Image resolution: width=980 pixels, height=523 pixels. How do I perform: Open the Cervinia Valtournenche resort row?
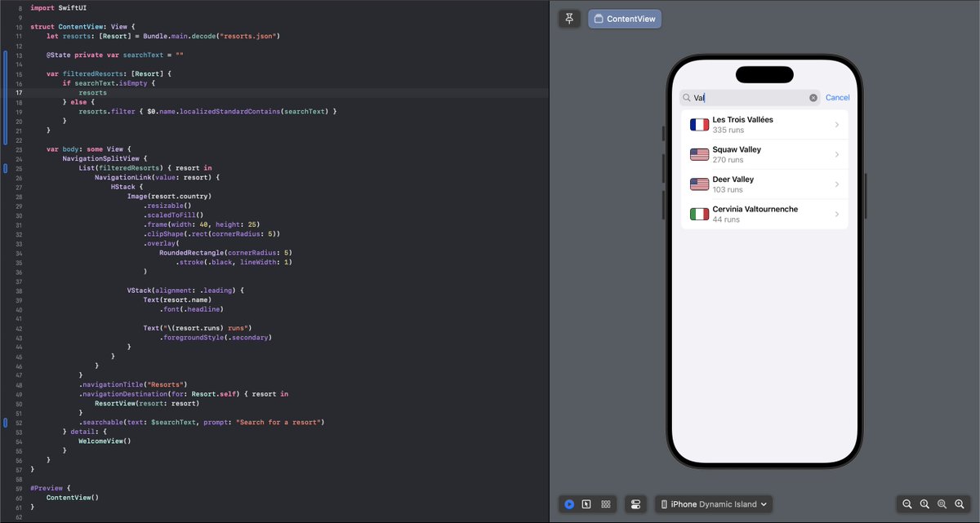click(764, 215)
